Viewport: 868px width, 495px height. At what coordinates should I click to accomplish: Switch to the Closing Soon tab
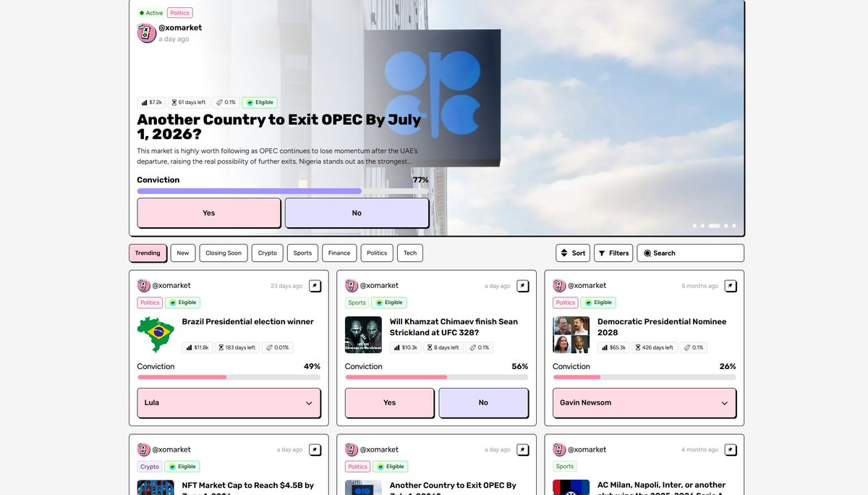tap(224, 253)
